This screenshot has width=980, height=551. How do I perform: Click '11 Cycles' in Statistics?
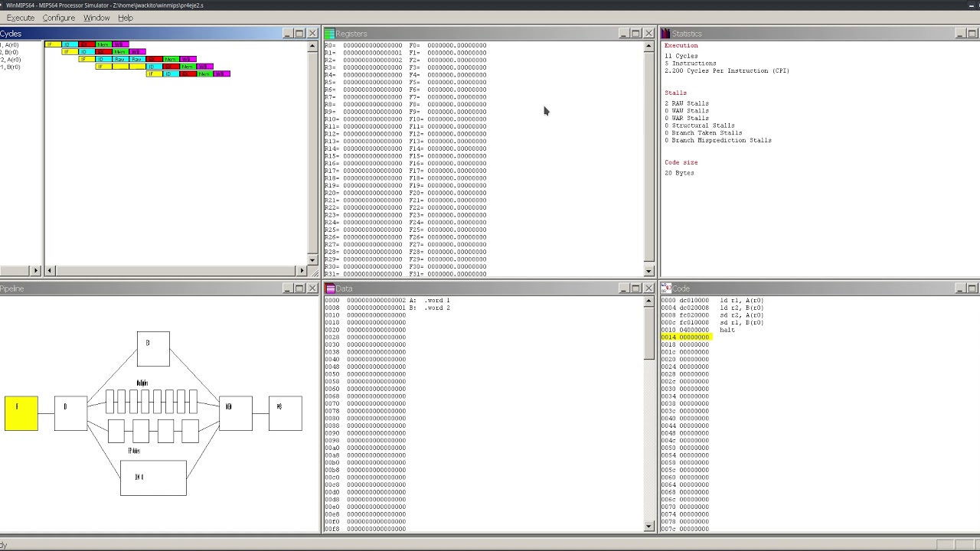click(681, 56)
